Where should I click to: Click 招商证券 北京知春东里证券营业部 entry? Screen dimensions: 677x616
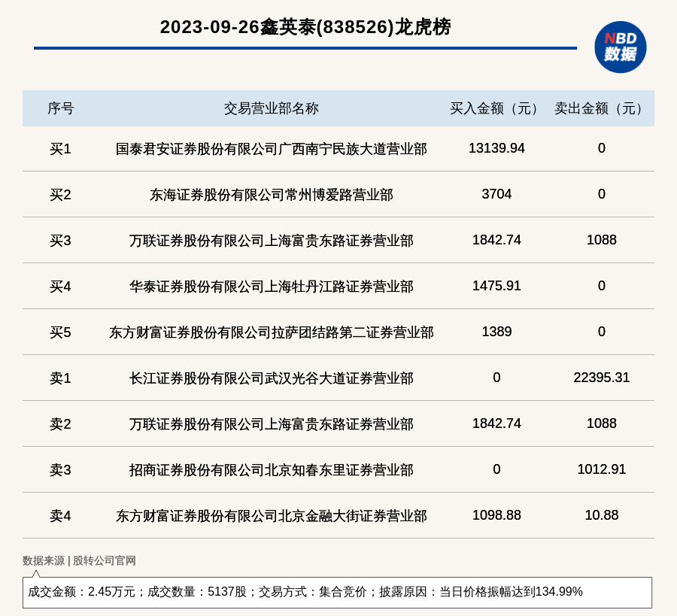point(271,469)
